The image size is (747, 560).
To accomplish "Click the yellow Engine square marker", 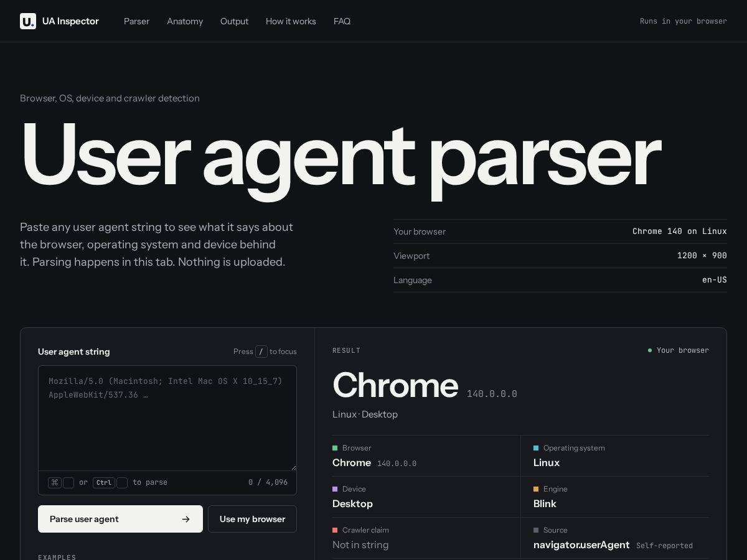I will point(536,489).
